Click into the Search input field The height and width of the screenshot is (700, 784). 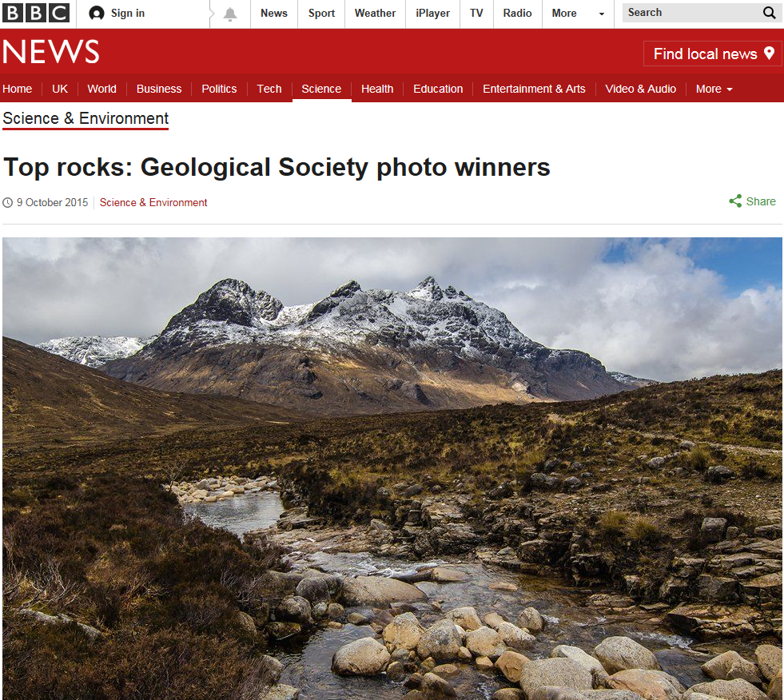pyautogui.click(x=692, y=13)
